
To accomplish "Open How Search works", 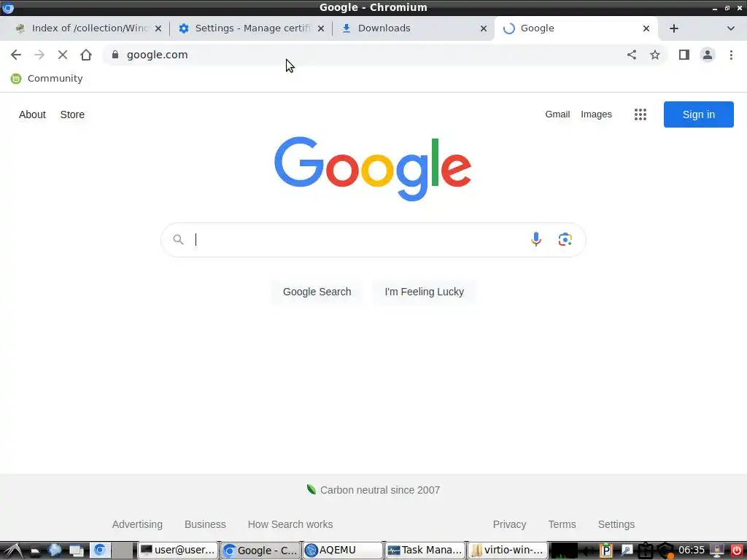I will 290,524.
